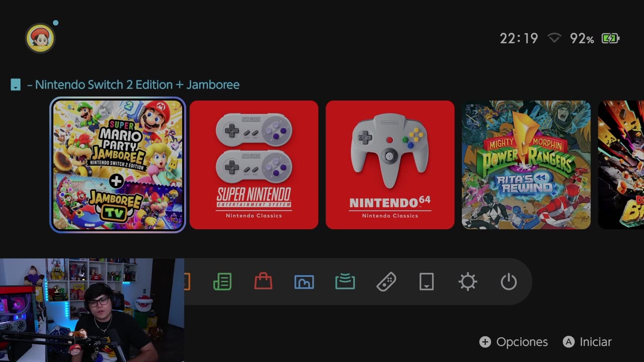Open the user profile avatar icon
Image resolution: width=644 pixels, height=362 pixels.
[40, 38]
